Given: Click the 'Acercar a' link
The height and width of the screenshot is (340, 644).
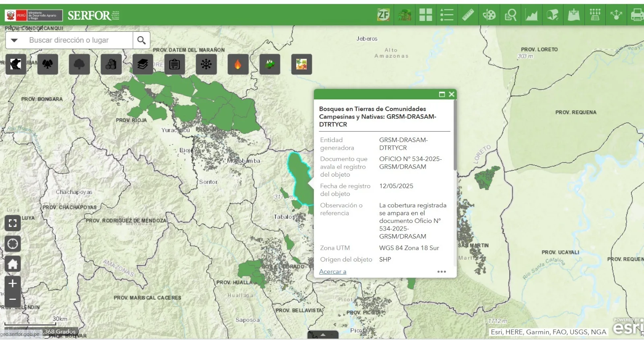Looking at the screenshot, I should pos(332,272).
